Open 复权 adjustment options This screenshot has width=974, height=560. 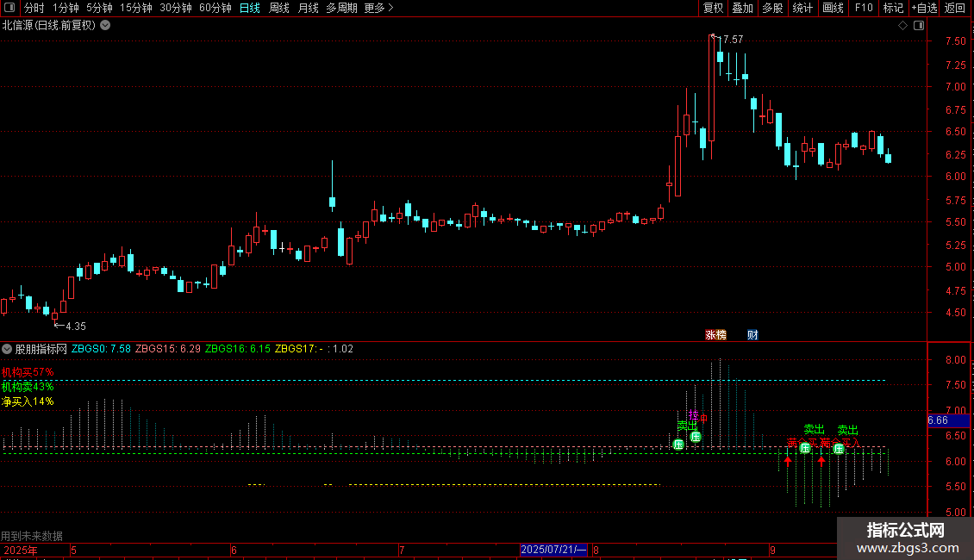(713, 8)
